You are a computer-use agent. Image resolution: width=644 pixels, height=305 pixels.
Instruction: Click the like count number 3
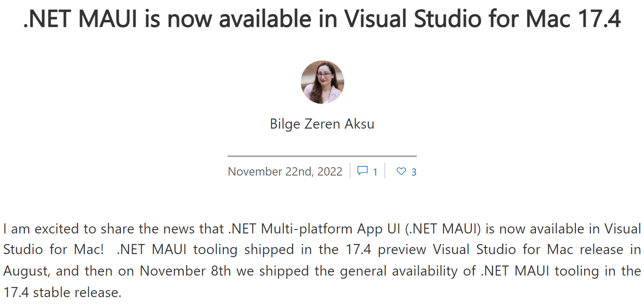click(x=413, y=172)
